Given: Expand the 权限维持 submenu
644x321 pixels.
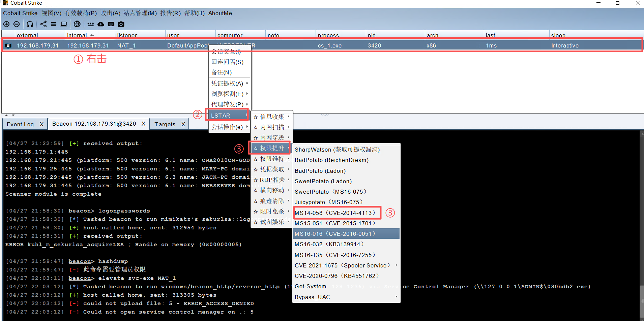Looking at the screenshot, I should (x=272, y=159).
